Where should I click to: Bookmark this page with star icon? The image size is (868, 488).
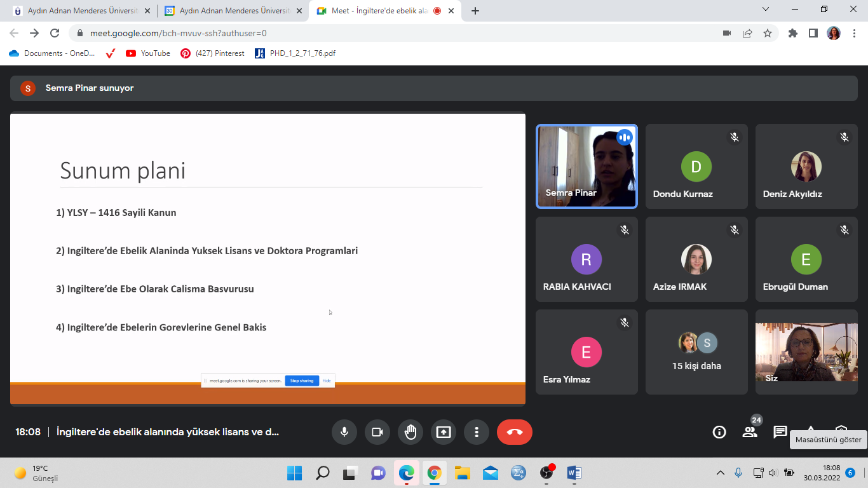(768, 33)
